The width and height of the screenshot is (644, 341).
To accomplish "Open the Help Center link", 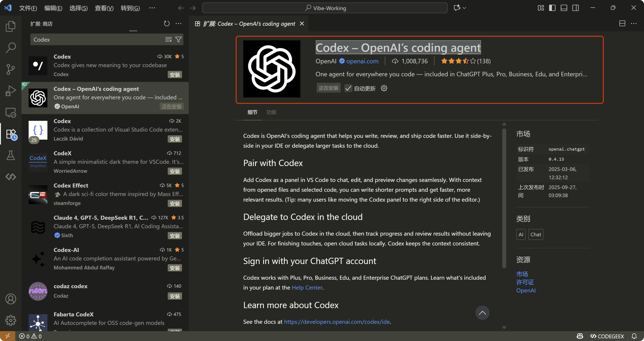I will (x=307, y=288).
